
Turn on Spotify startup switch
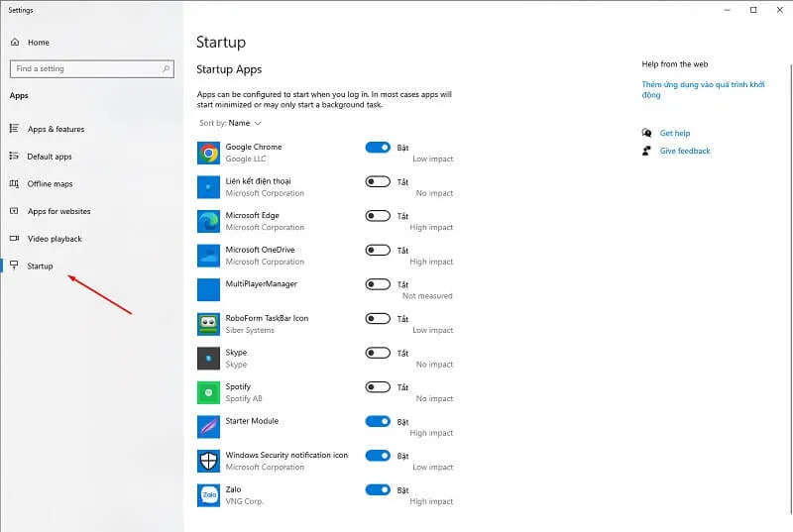click(378, 387)
